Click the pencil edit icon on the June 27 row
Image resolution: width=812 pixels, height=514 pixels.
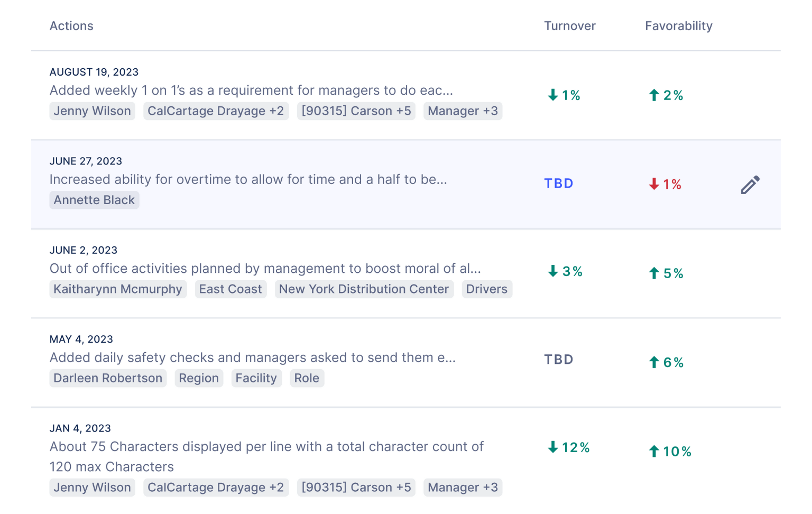[750, 185]
